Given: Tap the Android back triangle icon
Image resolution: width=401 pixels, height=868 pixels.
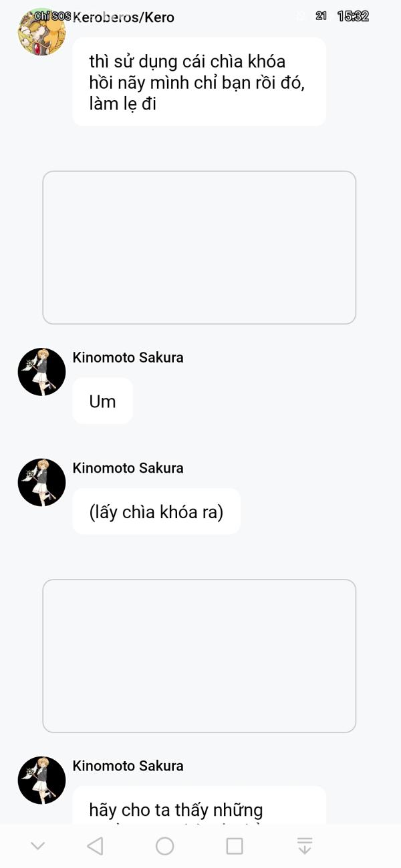Looking at the screenshot, I should (x=95, y=846).
